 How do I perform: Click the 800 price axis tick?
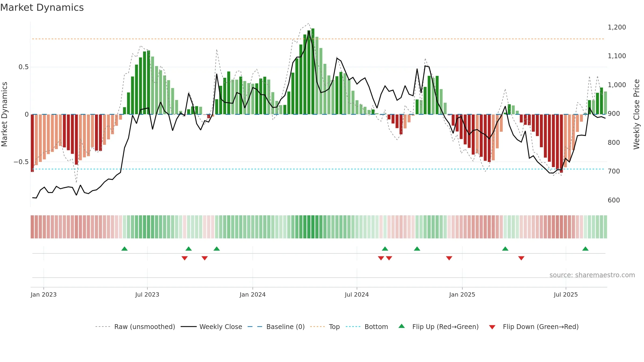614,142
